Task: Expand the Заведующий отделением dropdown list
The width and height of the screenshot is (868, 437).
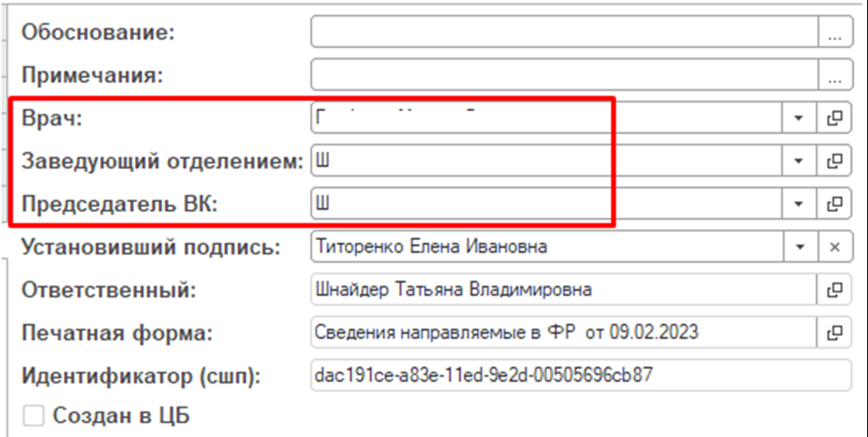Action: tap(798, 160)
